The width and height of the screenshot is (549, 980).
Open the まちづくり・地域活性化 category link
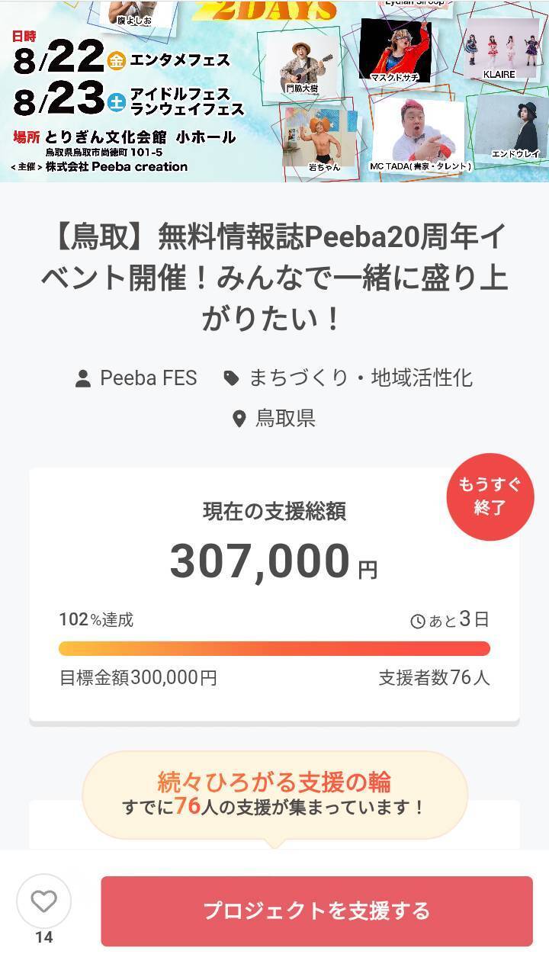(x=361, y=378)
